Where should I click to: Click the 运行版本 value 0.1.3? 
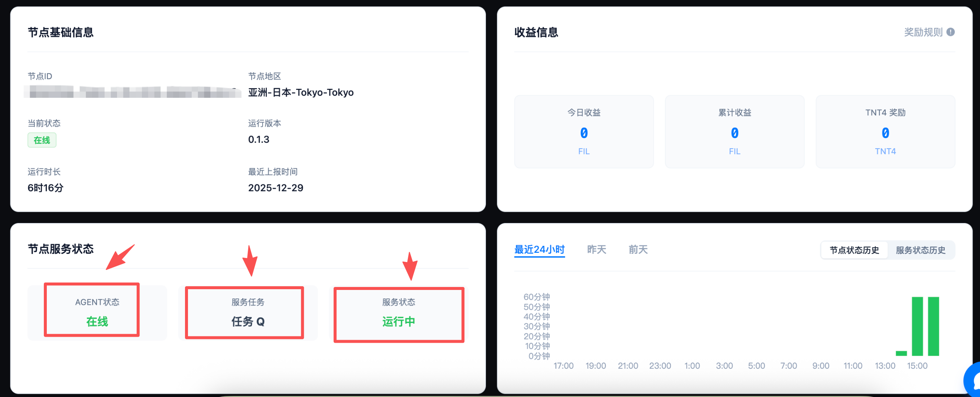pos(259,140)
